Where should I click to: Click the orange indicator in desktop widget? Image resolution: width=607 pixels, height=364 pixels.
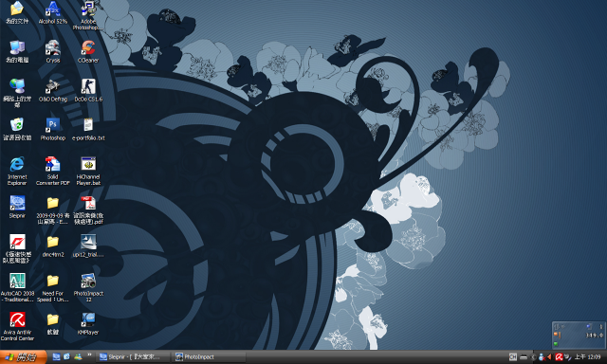pos(557,335)
